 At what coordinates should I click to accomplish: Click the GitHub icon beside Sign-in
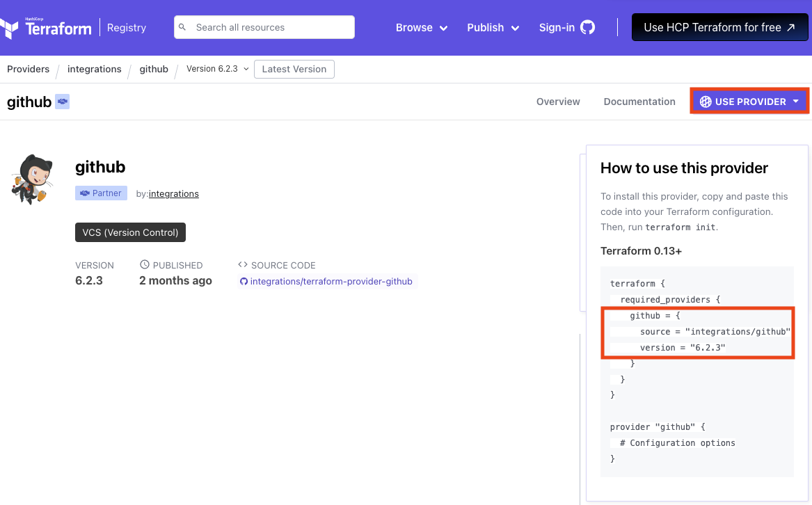pyautogui.click(x=587, y=27)
